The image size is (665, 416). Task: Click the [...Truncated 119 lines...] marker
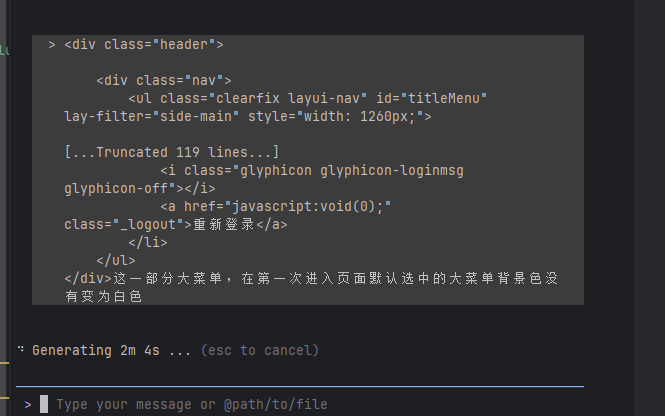[171, 153]
